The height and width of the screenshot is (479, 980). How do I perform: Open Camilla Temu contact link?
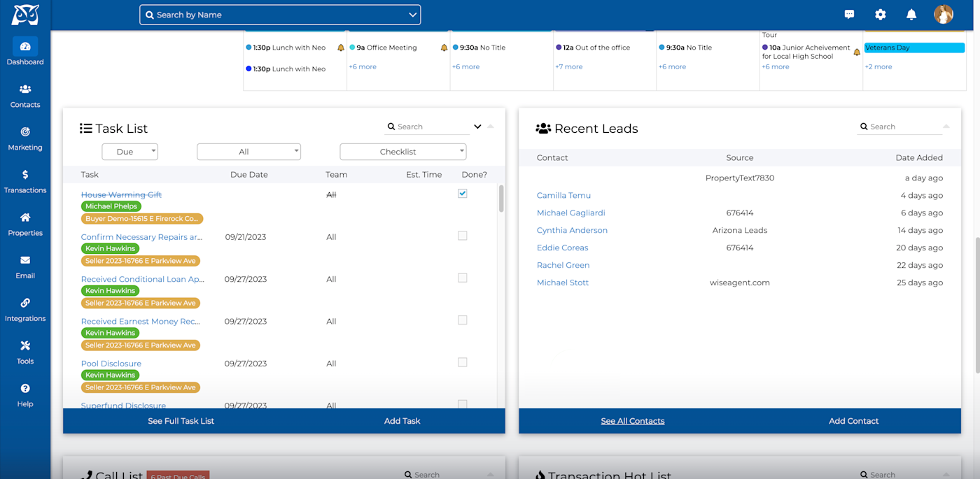[563, 195]
